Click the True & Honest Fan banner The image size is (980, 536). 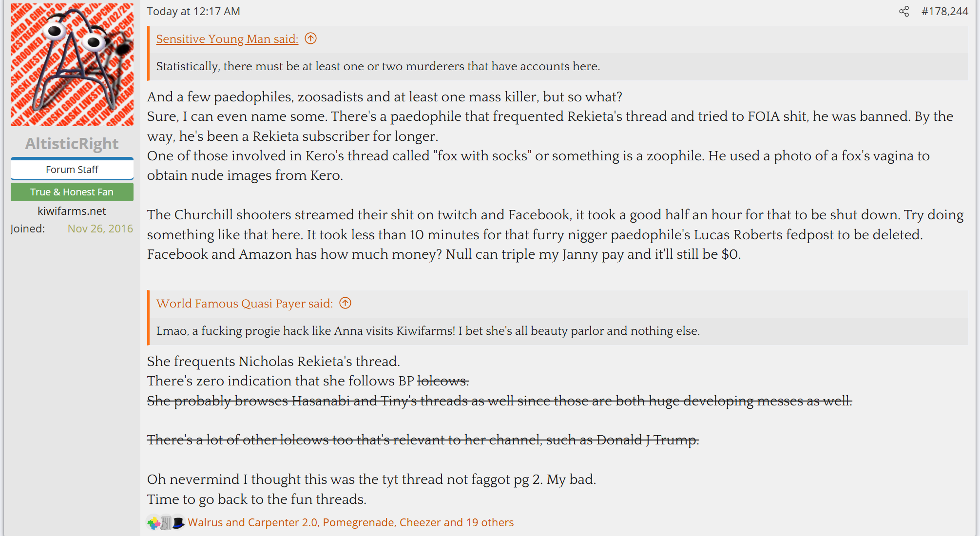tap(72, 192)
